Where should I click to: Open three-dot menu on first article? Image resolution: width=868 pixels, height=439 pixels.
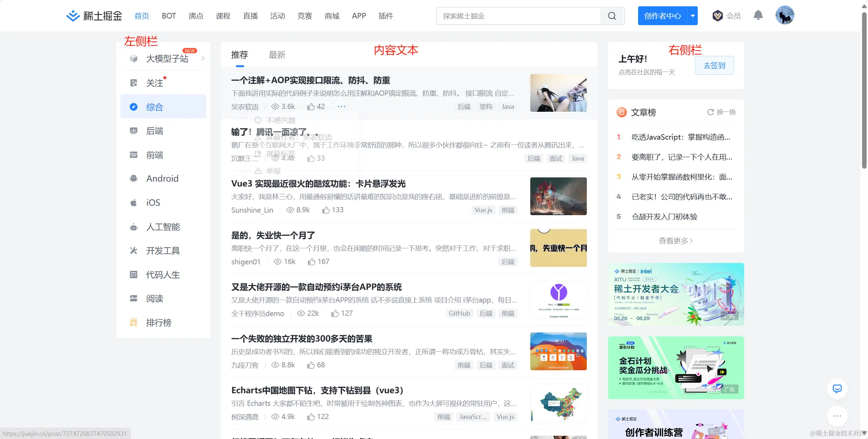[341, 107]
